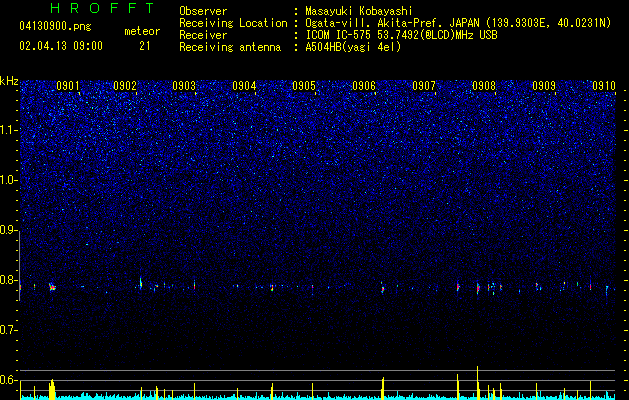Click the 0.9 kHz axis label
This screenshot has height=400, width=629.
tap(8, 230)
